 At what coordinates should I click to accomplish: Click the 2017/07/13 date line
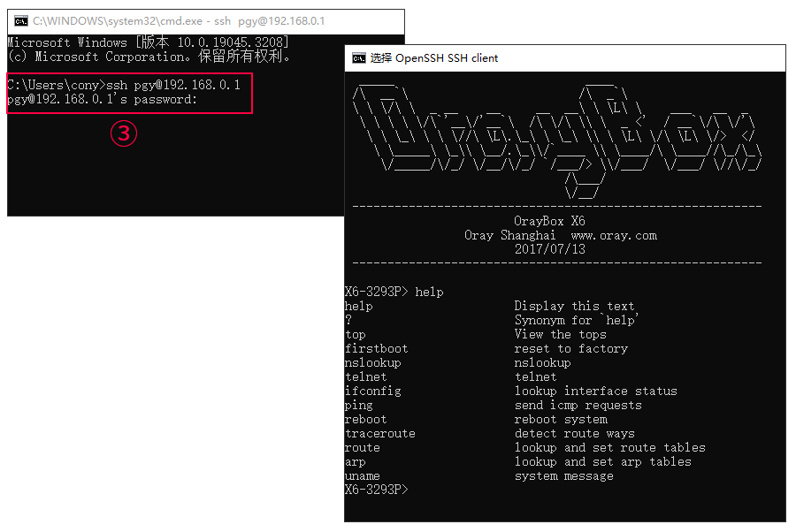(x=550, y=249)
